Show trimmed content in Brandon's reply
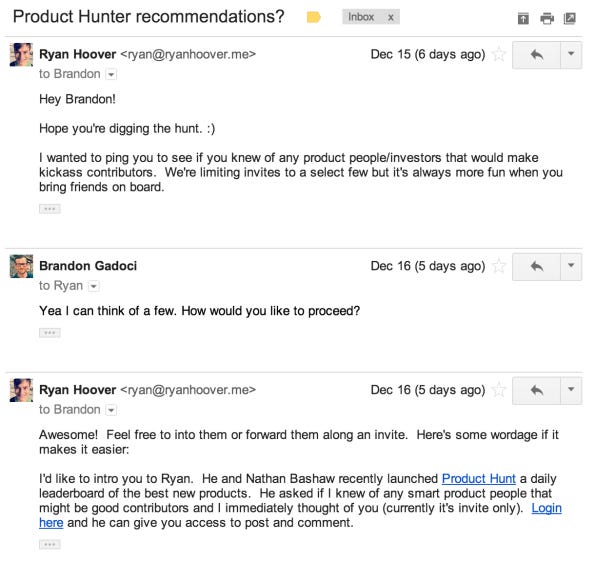This screenshot has height=562, width=596. (49, 333)
